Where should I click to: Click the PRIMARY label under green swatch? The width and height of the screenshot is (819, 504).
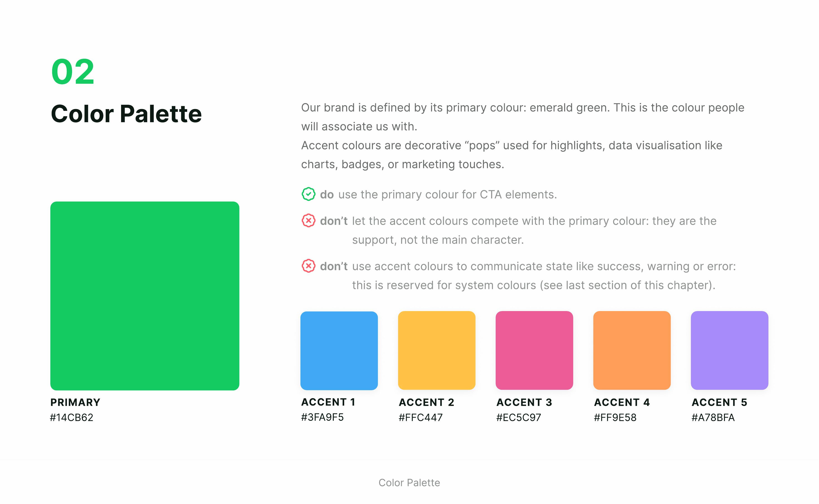click(x=75, y=402)
